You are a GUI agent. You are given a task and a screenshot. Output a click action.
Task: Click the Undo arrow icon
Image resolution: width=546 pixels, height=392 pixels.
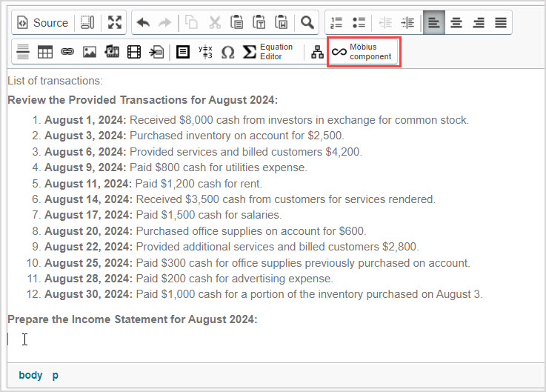143,23
